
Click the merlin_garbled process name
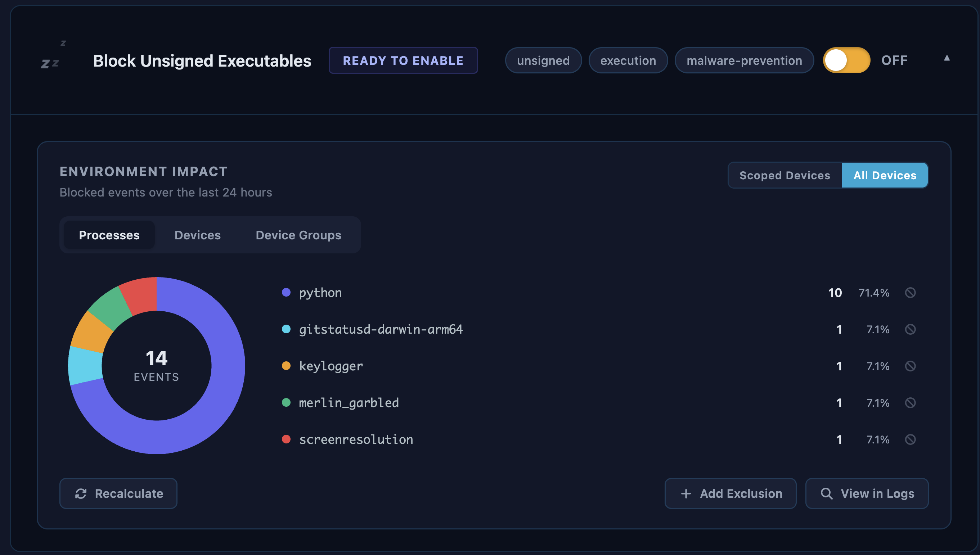[349, 403]
